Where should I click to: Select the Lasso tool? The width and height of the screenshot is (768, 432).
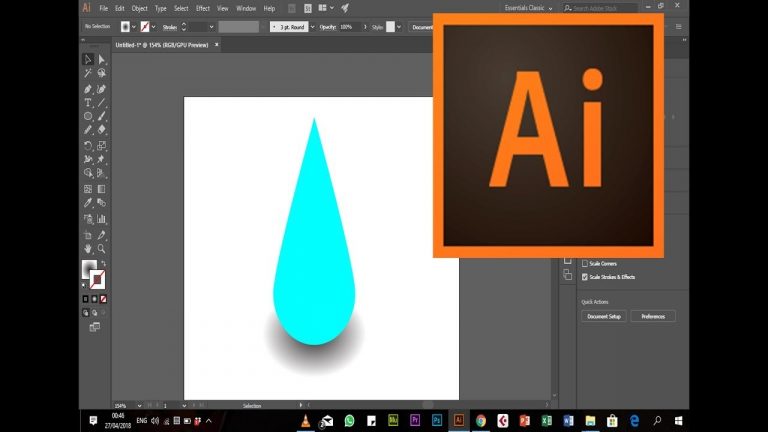[x=101, y=73]
